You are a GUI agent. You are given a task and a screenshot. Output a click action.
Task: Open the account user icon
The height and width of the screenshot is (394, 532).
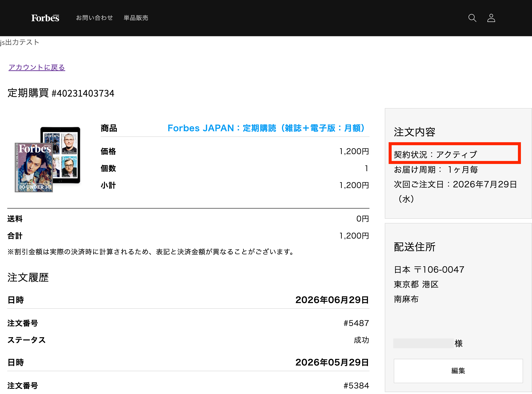491,18
